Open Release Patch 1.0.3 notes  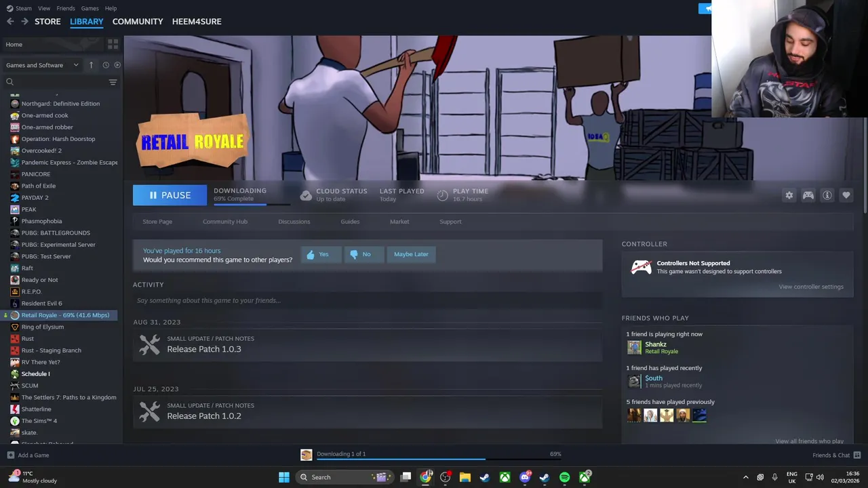pyautogui.click(x=368, y=345)
